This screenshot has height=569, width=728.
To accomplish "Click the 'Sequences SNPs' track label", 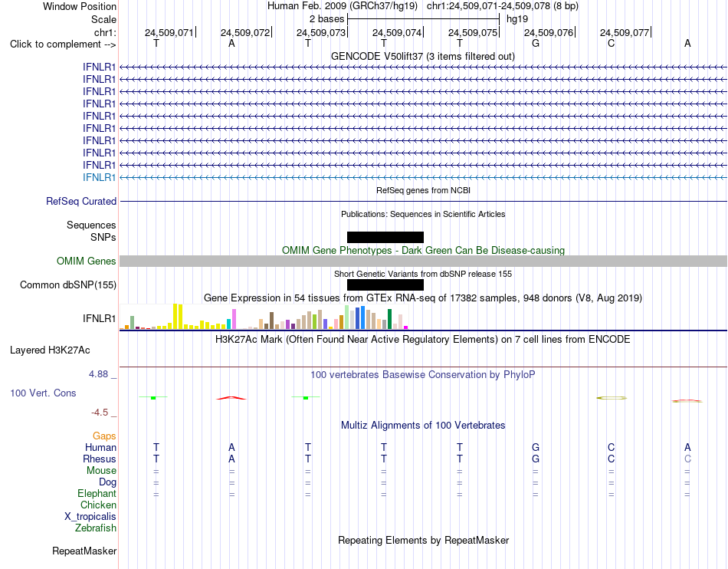I will [x=91, y=231].
